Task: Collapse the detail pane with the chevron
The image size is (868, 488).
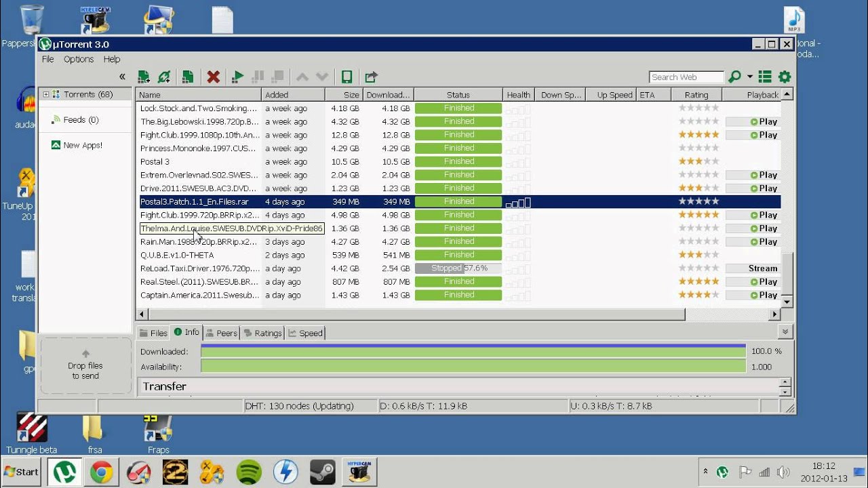Action: 785,332
